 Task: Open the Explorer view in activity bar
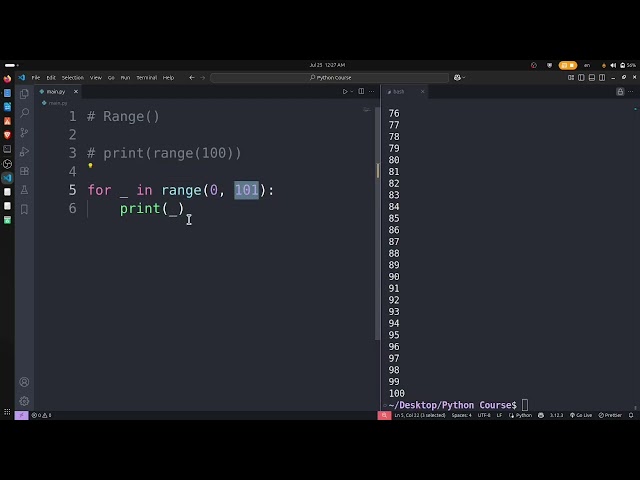(x=24, y=94)
